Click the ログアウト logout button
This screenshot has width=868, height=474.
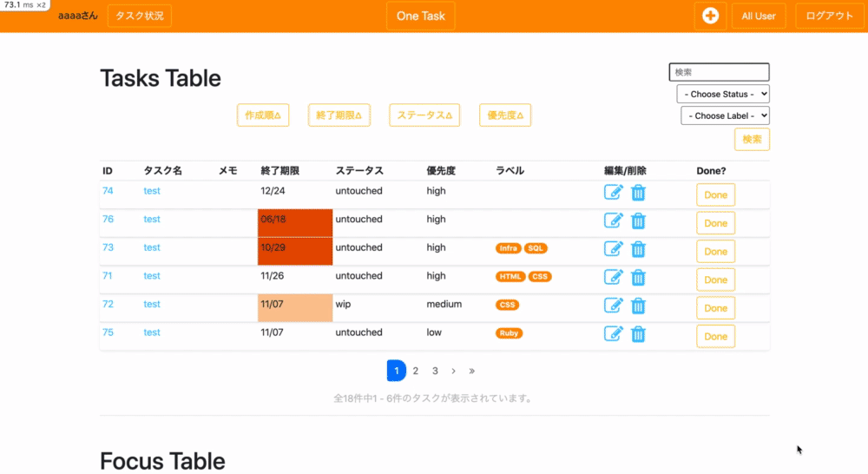pyautogui.click(x=829, y=16)
